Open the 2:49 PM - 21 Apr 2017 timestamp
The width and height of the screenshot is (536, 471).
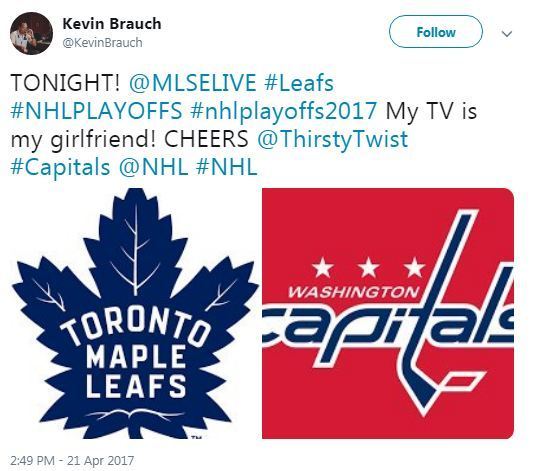72,460
